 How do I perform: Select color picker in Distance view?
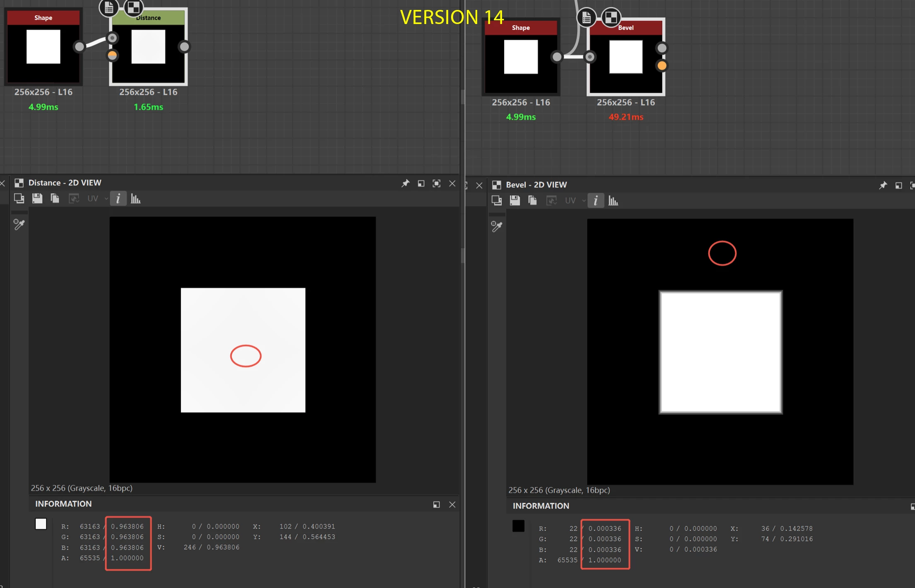point(19,224)
